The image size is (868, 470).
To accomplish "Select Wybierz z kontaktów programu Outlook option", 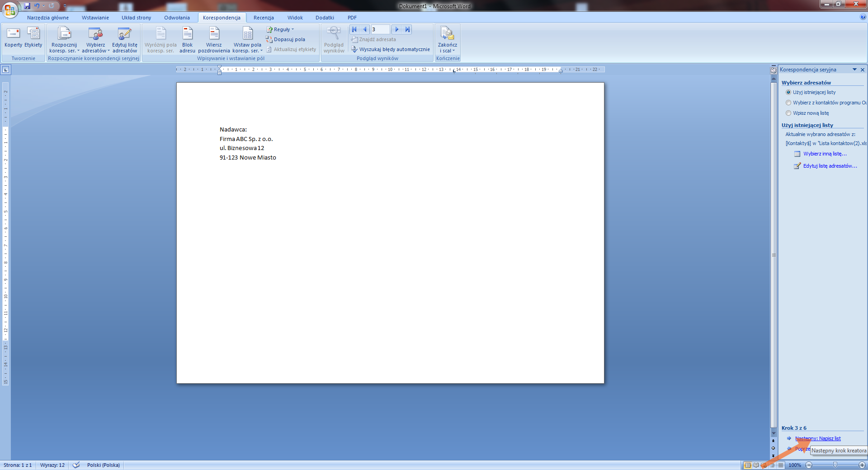I will (x=788, y=103).
